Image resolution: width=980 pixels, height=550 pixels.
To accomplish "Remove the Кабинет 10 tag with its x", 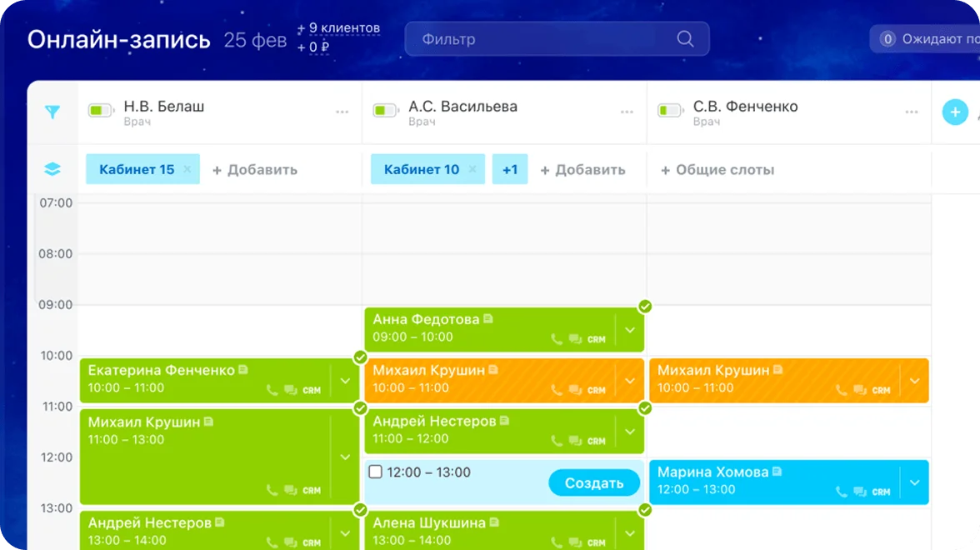I will tap(472, 168).
